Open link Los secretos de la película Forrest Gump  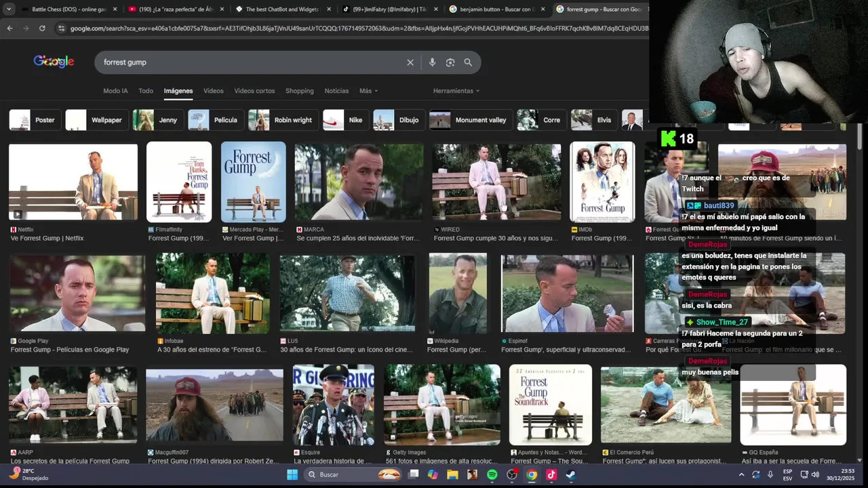coord(70,461)
